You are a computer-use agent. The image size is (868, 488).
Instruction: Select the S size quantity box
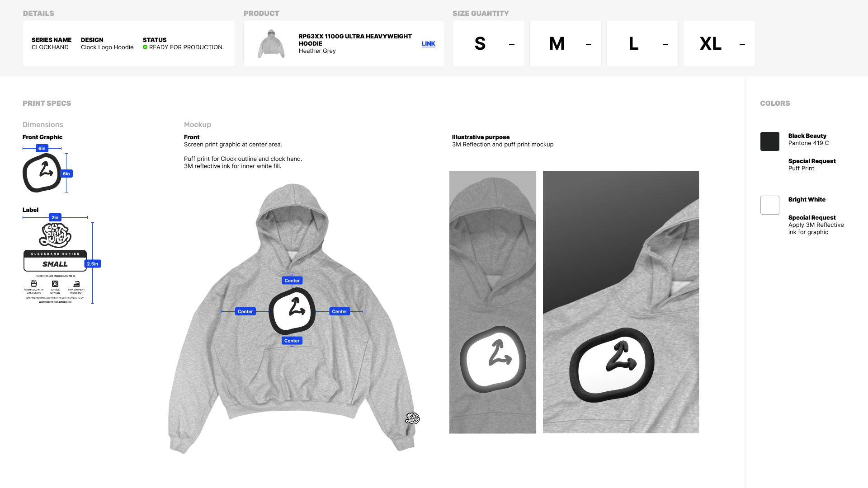[488, 43]
